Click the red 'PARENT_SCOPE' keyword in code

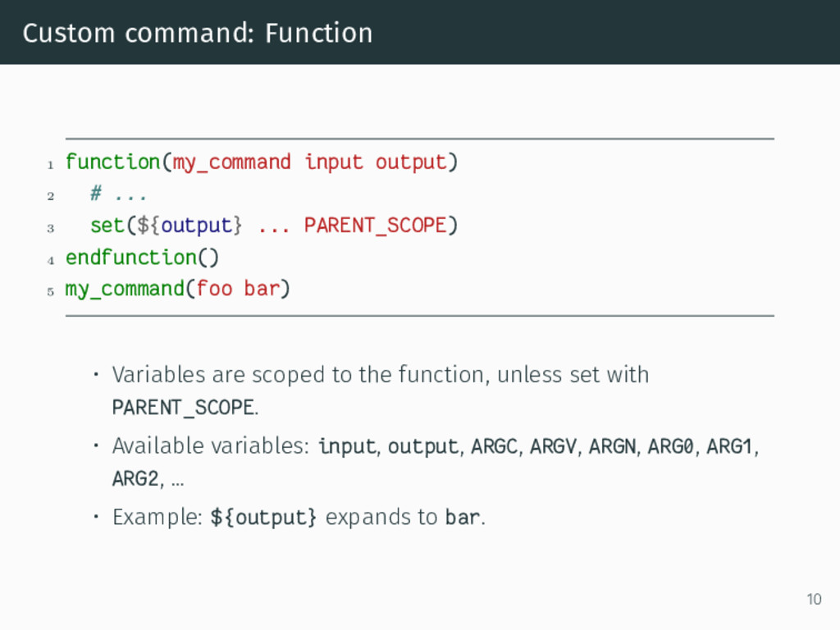pos(375,226)
